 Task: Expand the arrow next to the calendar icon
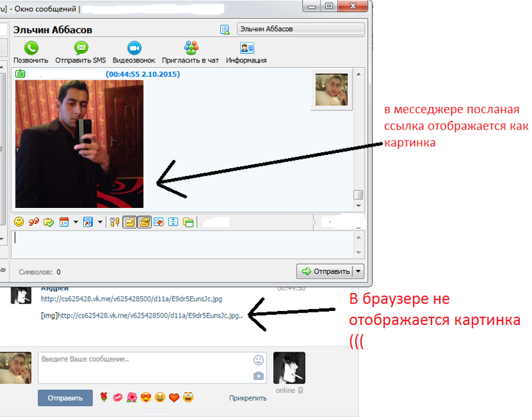[x=76, y=222]
